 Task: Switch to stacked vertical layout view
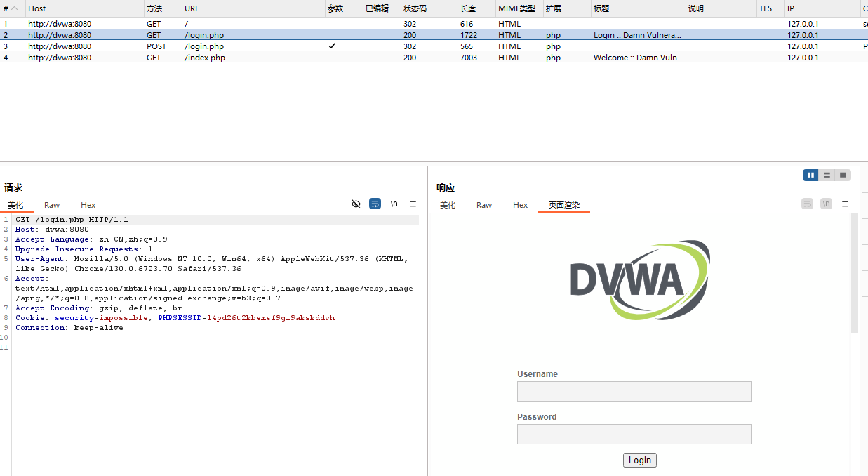point(827,175)
